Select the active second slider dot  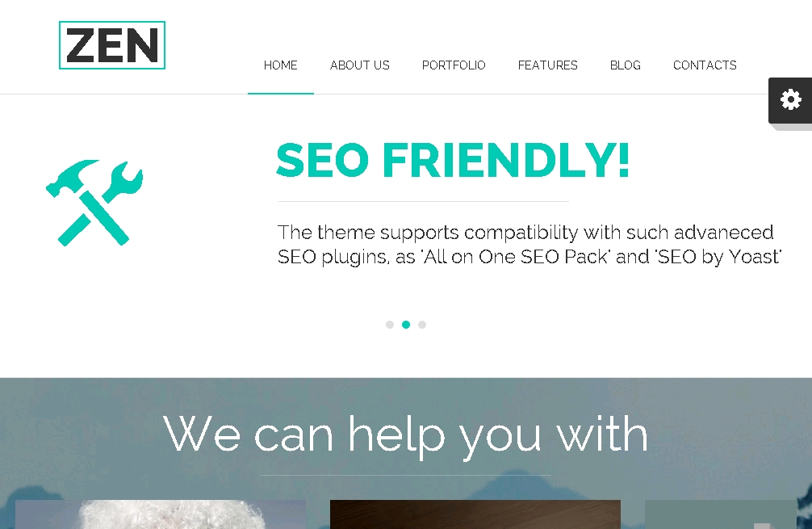click(x=406, y=325)
